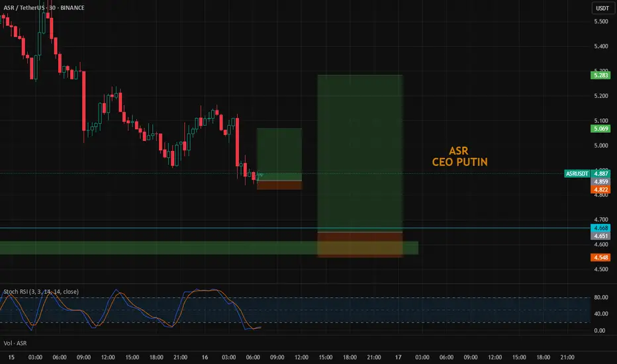Click the ASR CEO PUTIN text annotation

tap(459, 156)
